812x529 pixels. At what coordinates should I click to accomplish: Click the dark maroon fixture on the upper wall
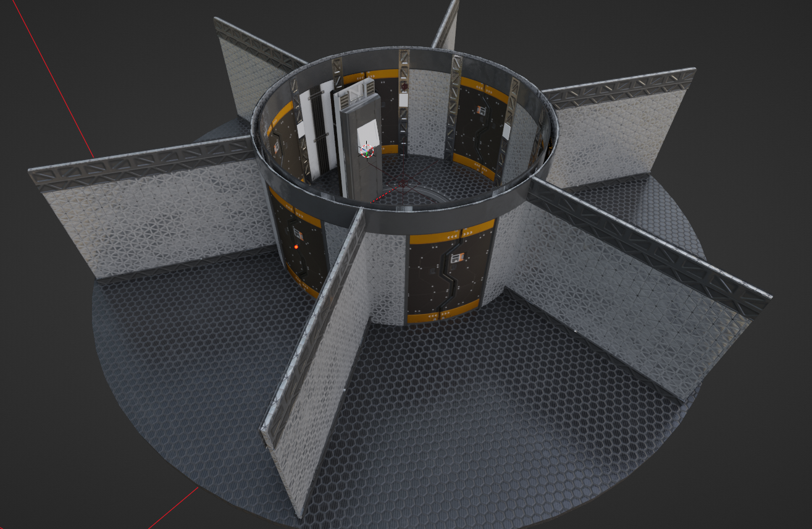(x=404, y=85)
